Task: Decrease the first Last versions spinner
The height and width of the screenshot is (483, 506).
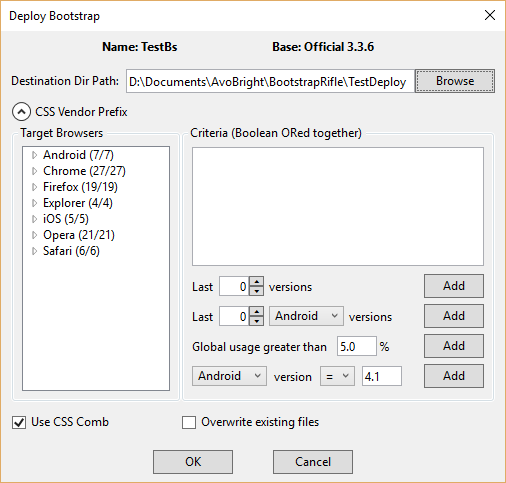Action: click(256, 291)
